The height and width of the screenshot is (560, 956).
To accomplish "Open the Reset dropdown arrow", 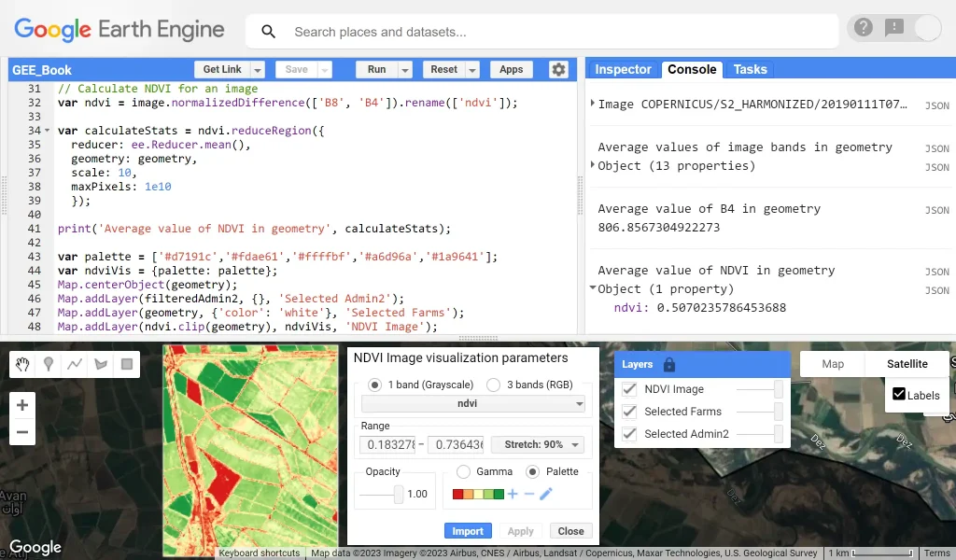I will [x=471, y=70].
